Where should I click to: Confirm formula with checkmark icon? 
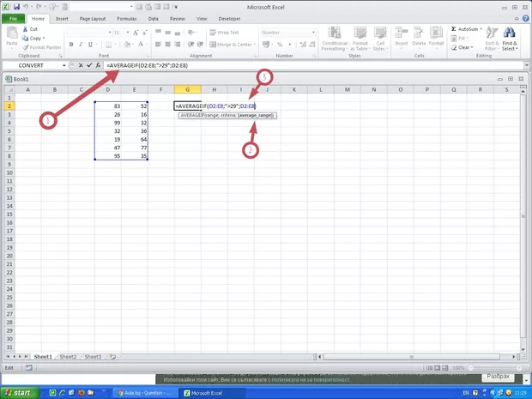tap(89, 65)
